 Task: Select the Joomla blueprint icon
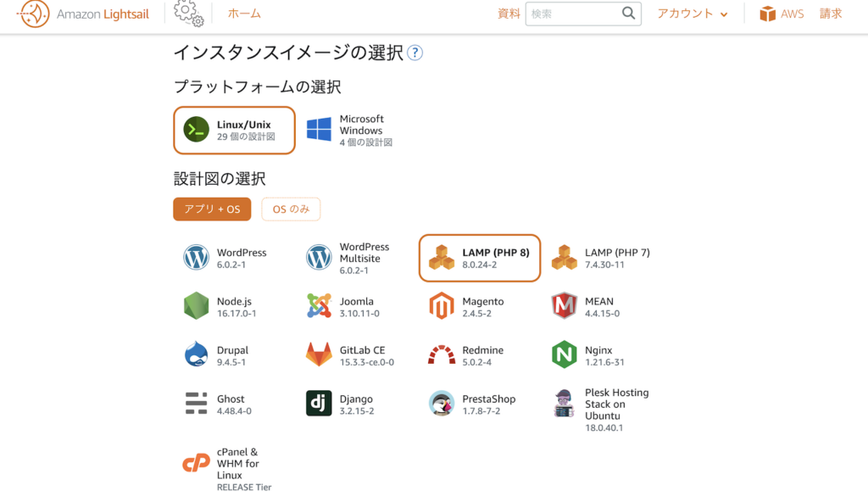[319, 306]
